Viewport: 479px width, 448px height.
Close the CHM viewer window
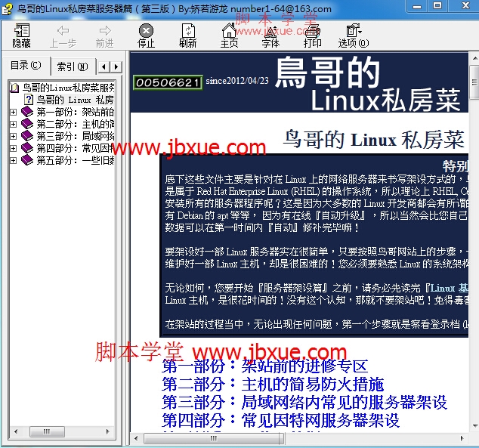point(465,6)
